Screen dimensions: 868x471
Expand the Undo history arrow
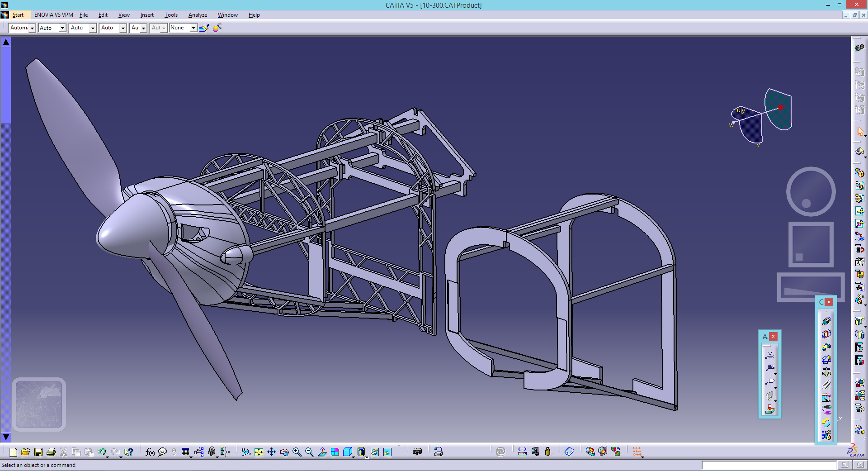(x=108, y=457)
